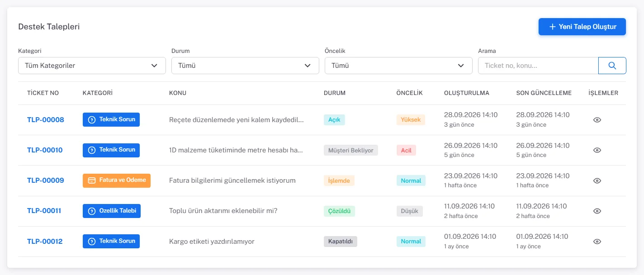Click the Kapatıldı status badge
Viewport: 644px width, 275px height.
(x=341, y=242)
